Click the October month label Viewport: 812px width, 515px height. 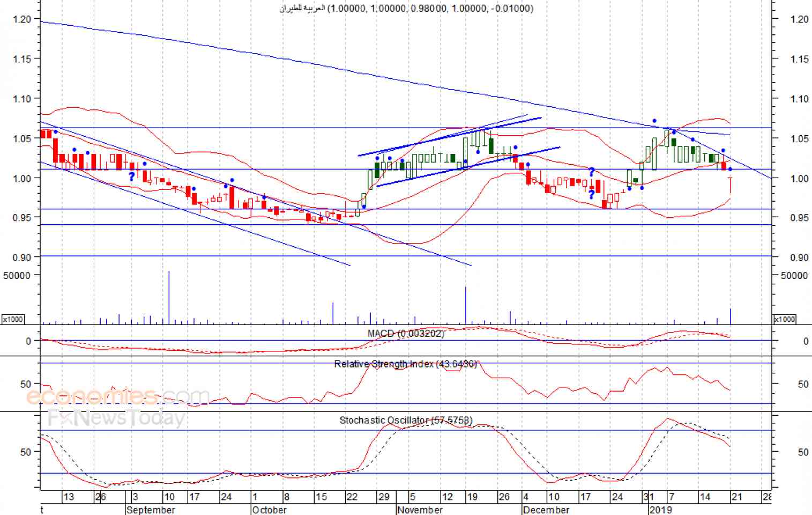[x=269, y=510]
